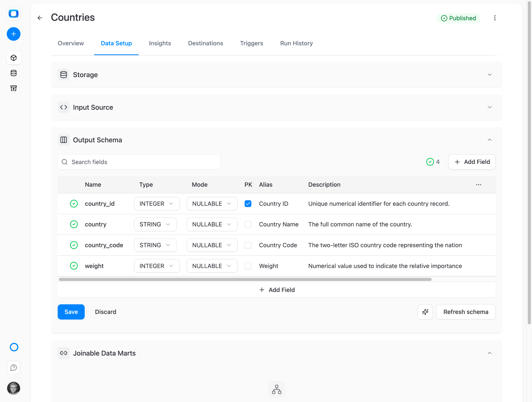Click the blue Save button
Viewport: 532px width, 402px height.
click(71, 312)
